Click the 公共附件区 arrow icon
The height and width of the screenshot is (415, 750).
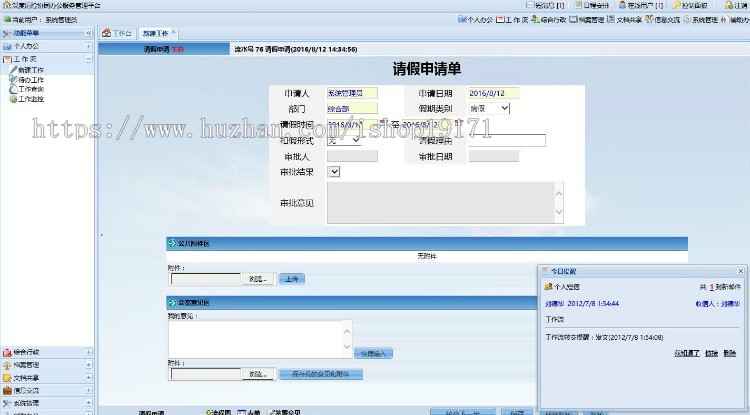click(172, 243)
